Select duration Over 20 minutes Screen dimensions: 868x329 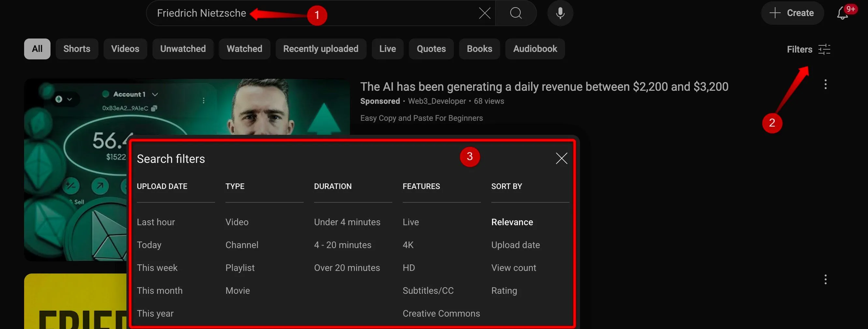pyautogui.click(x=347, y=268)
